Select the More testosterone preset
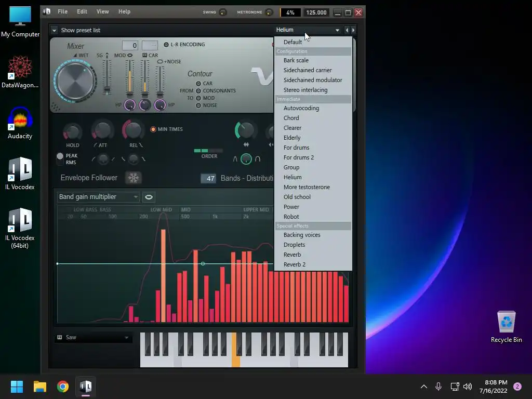The width and height of the screenshot is (532, 399). tap(313, 187)
